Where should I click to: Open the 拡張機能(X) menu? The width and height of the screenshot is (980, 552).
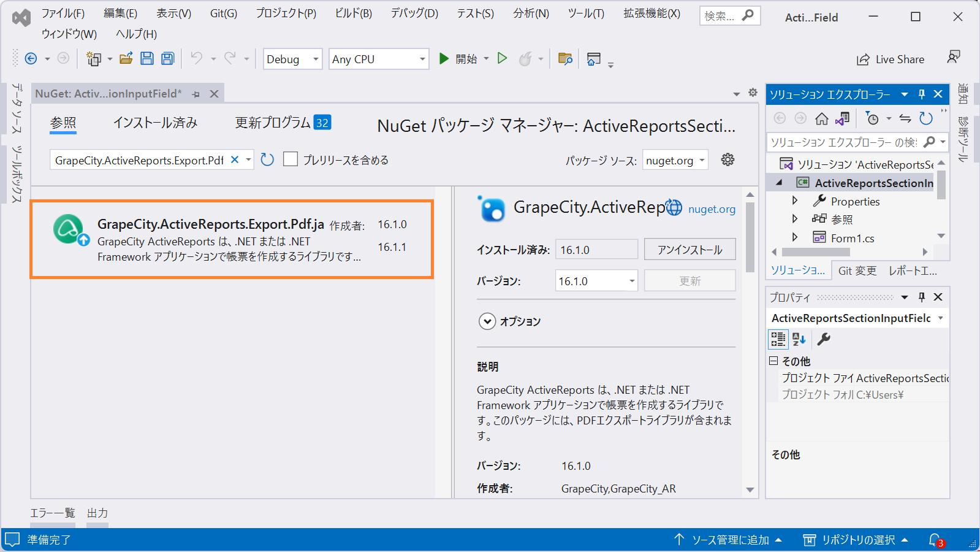coord(651,13)
